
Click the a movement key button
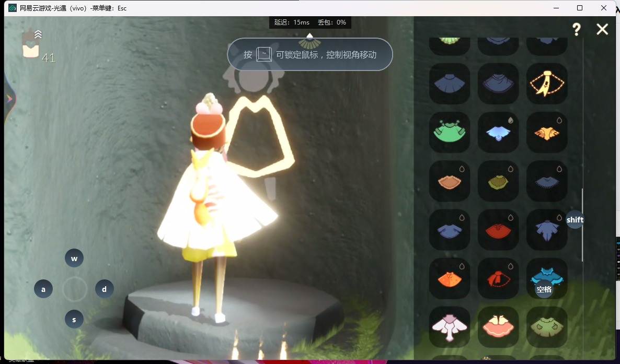[43, 289]
